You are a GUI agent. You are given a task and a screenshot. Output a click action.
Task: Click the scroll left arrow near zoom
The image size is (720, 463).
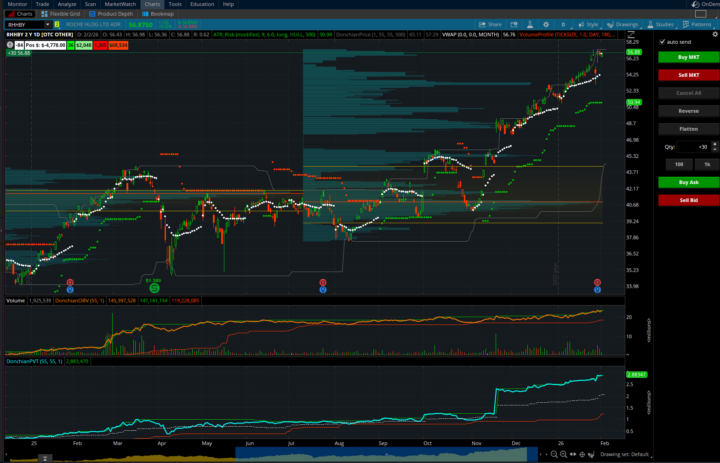point(540,454)
